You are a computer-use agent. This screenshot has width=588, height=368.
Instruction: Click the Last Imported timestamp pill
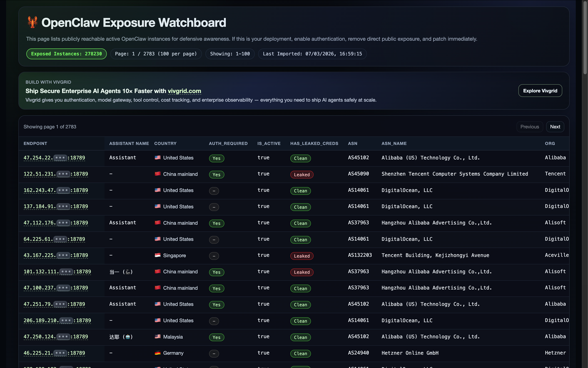pyautogui.click(x=312, y=54)
